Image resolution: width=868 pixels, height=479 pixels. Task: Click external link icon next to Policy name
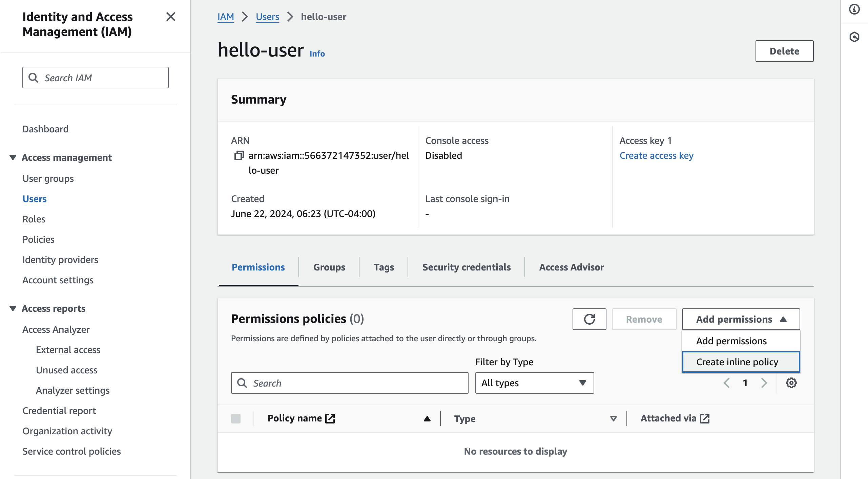330,418
